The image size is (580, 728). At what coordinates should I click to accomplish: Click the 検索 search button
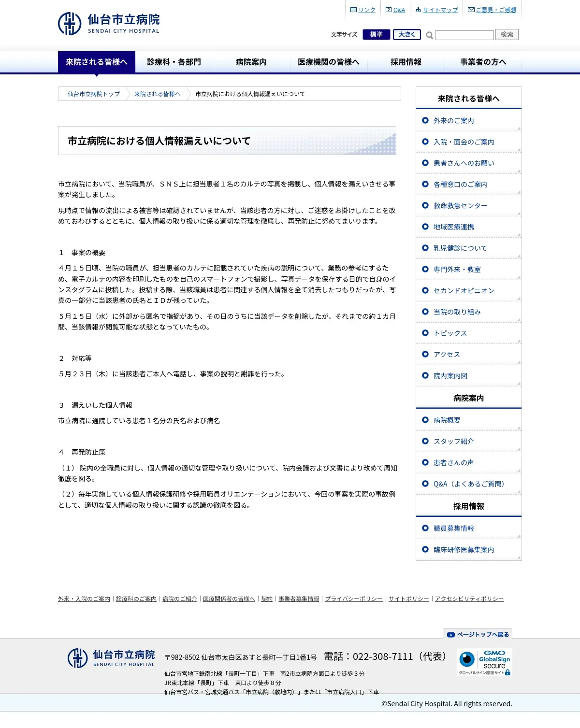(x=507, y=35)
